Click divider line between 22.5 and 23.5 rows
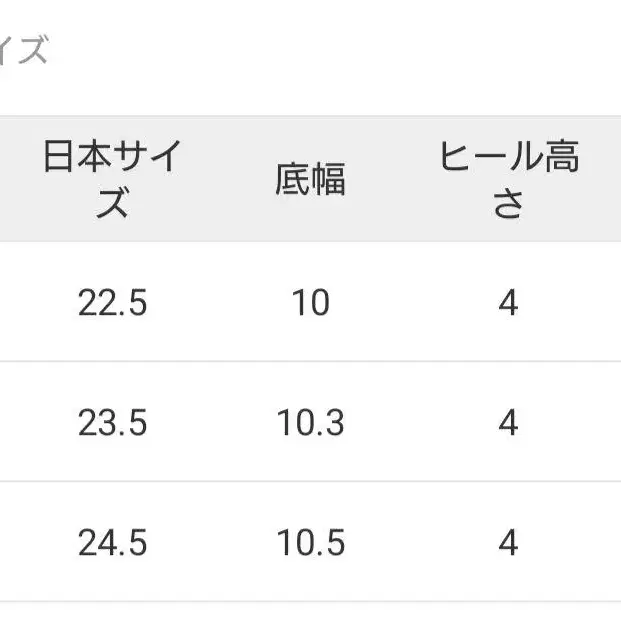Screen dimensions: 621x621 pos(310,362)
